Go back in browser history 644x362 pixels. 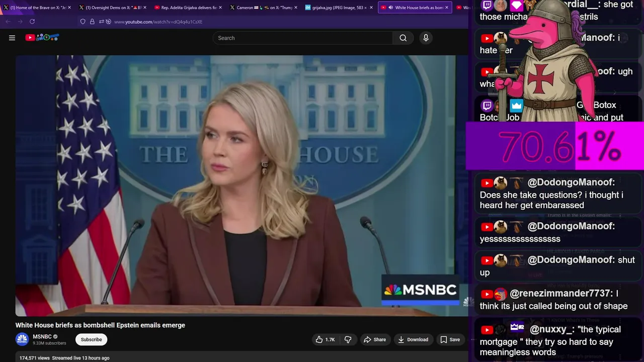[x=8, y=22]
